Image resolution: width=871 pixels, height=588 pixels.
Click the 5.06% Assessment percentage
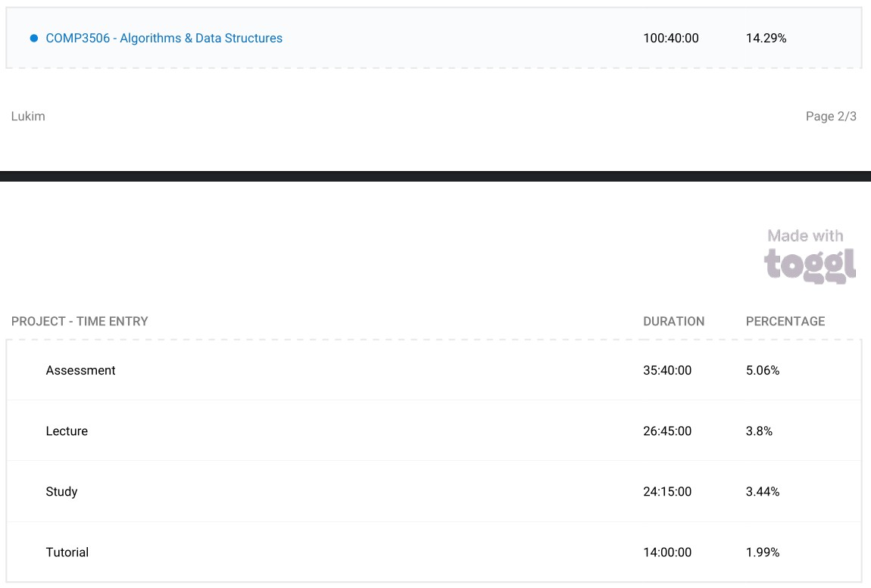(762, 371)
